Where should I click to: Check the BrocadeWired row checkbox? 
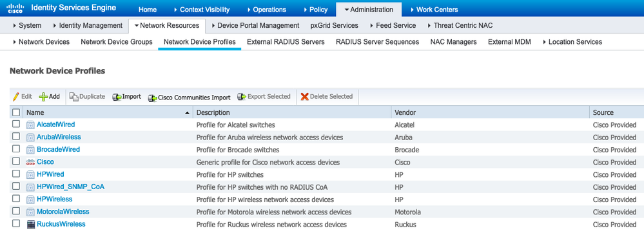tap(16, 148)
